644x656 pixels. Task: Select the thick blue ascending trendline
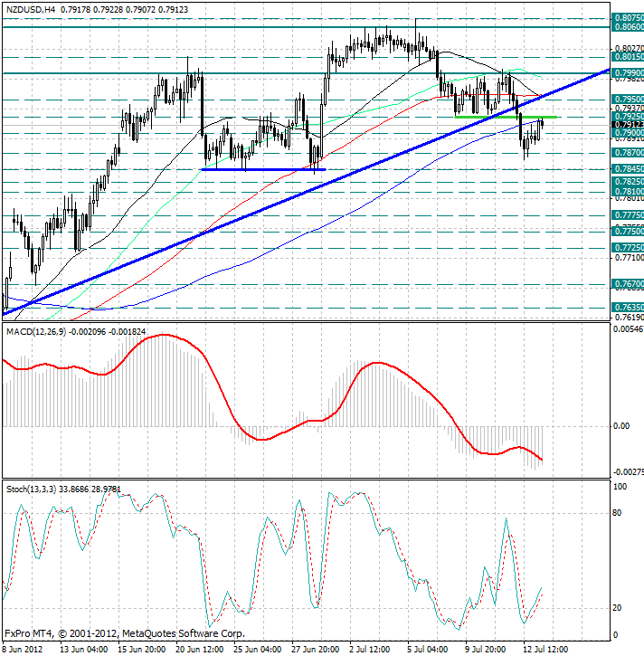pos(306,192)
